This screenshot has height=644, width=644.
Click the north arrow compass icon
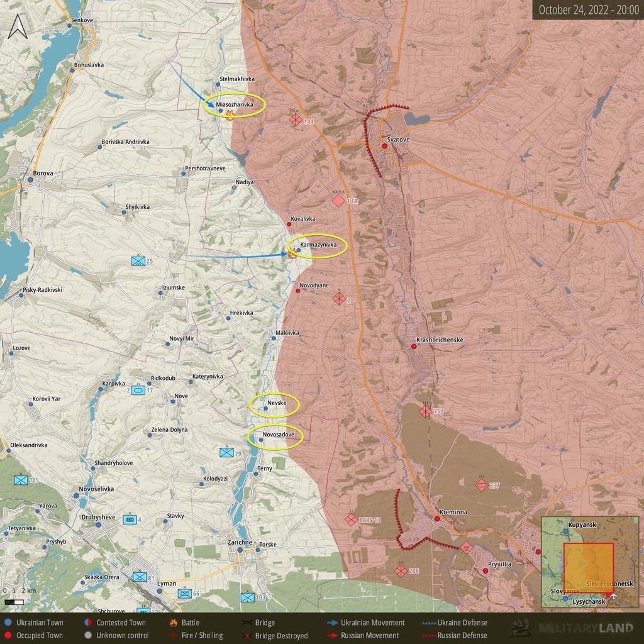click(18, 26)
